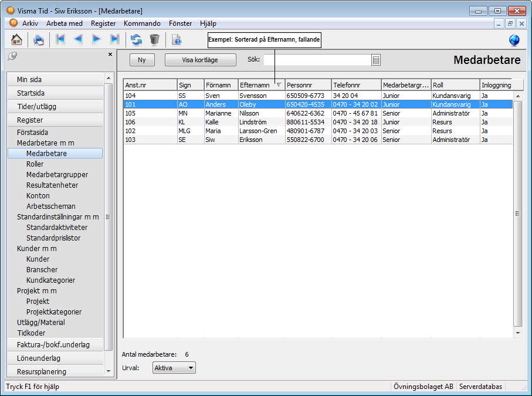This screenshot has height=396, width=532.
Task: Jump to the last record using the toolbar arrow
Action: coord(115,39)
